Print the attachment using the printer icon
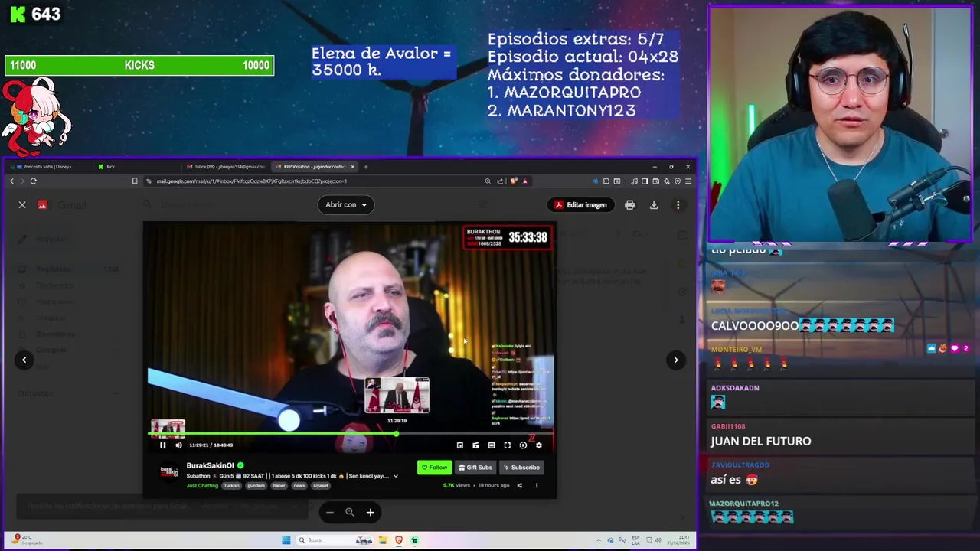This screenshot has width=980, height=551. pyautogui.click(x=629, y=204)
